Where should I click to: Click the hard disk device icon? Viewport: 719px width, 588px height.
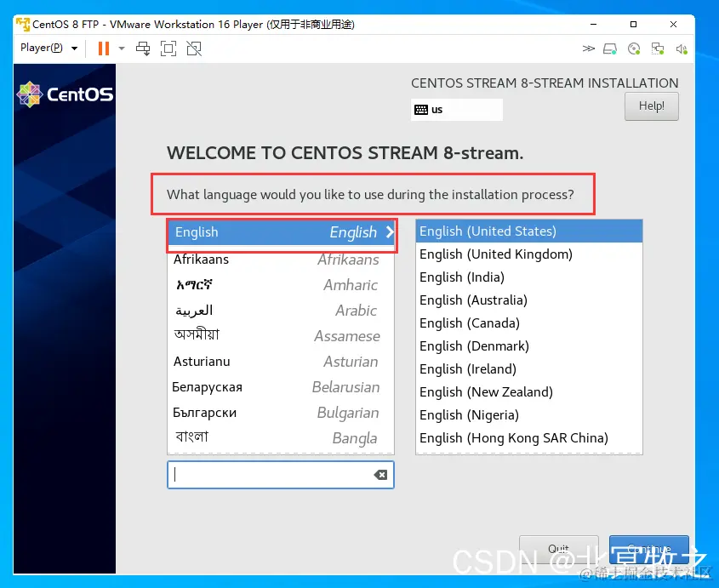click(x=610, y=49)
